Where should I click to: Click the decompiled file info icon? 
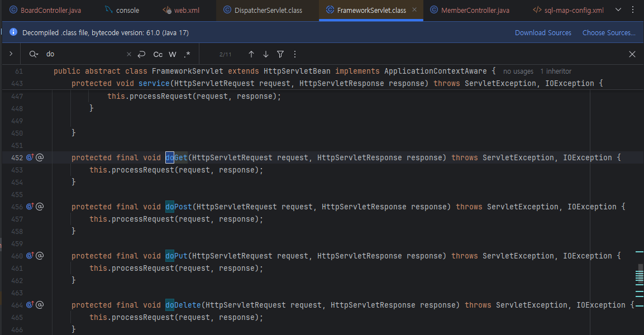point(13,32)
